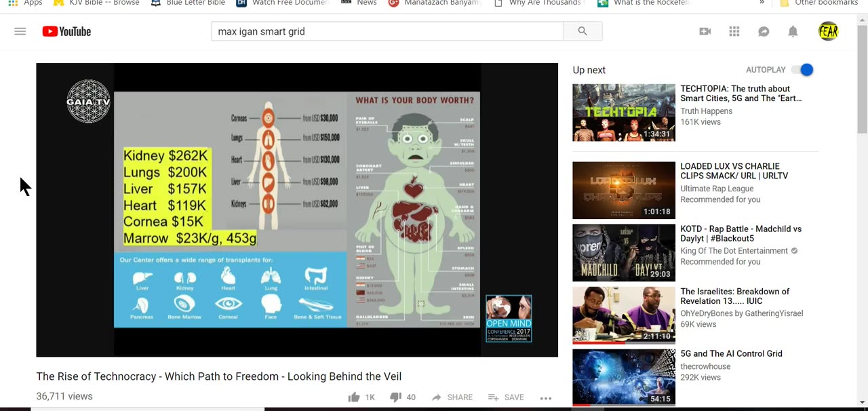Viewport: 868px width, 411px height.
Task: Open the Manatazach Banyam bookmark
Action: coord(435,3)
